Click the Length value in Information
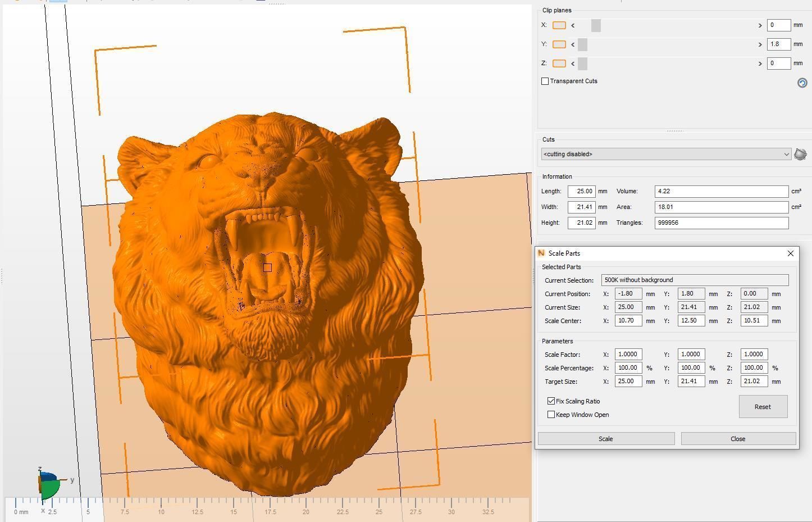This screenshot has width=812, height=522. [582, 192]
